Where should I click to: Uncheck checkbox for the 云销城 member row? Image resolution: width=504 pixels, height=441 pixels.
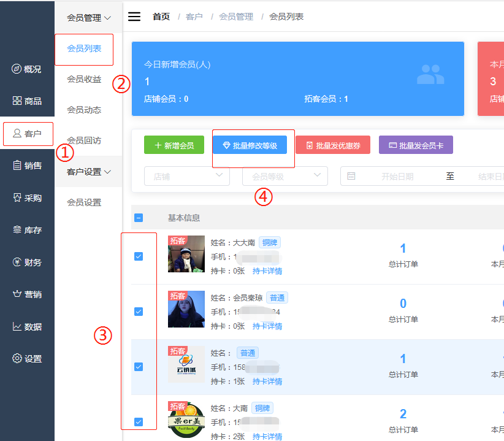point(139,367)
